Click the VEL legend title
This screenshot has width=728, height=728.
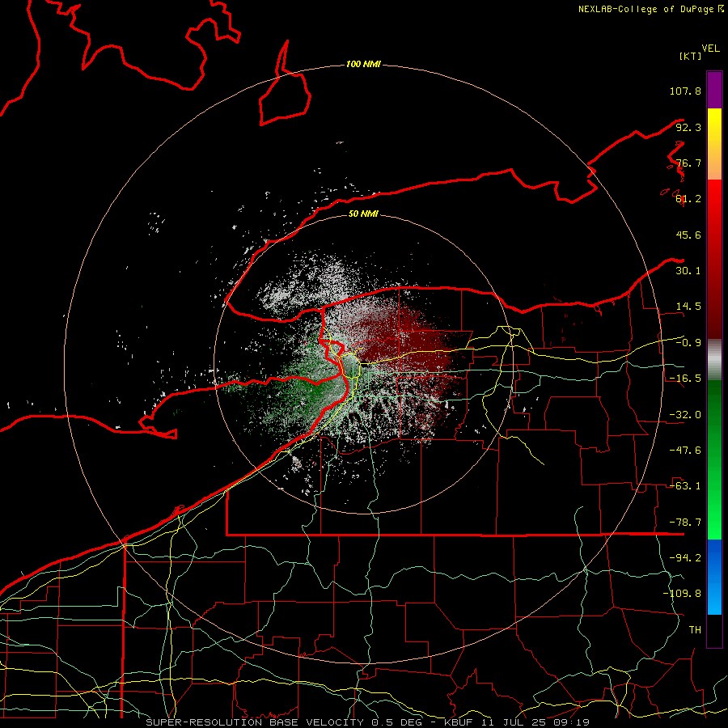710,49
